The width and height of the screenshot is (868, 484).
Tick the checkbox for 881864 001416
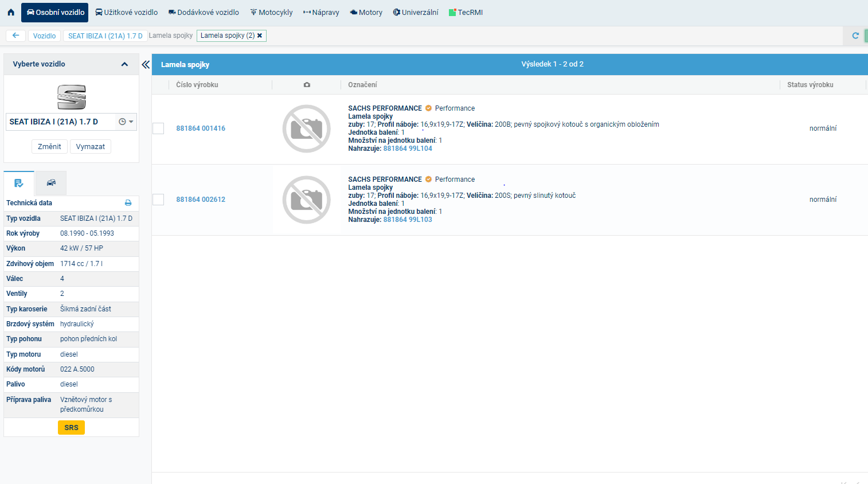(x=158, y=128)
